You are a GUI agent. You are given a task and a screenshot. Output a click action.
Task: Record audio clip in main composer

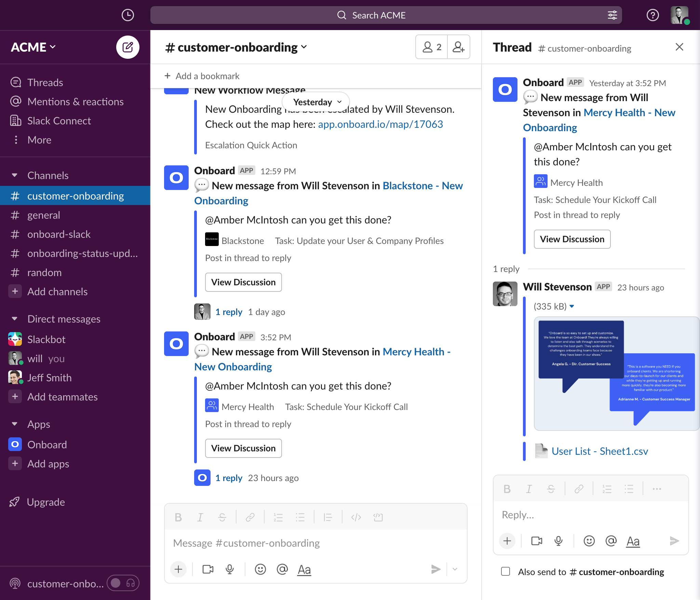pos(230,569)
